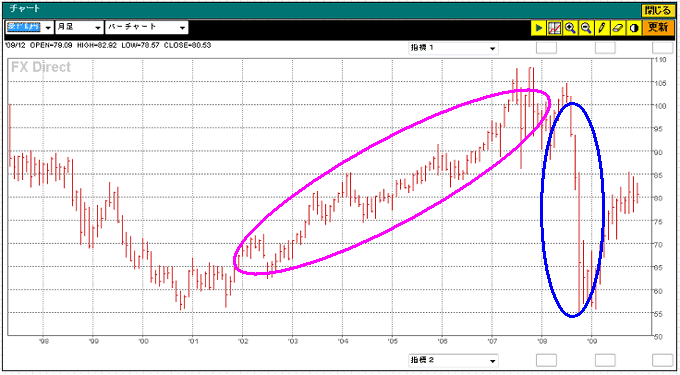Click the 更新 update button

pyautogui.click(x=659, y=28)
